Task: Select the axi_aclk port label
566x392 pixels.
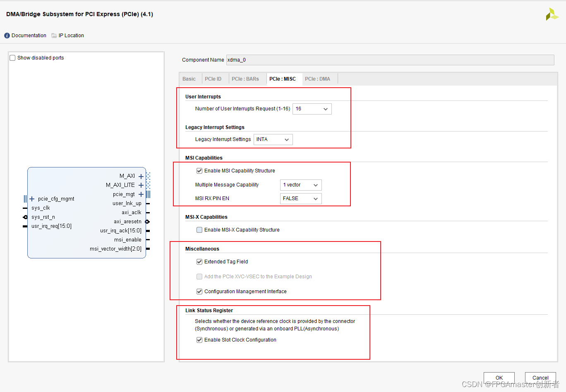Action: click(132, 213)
